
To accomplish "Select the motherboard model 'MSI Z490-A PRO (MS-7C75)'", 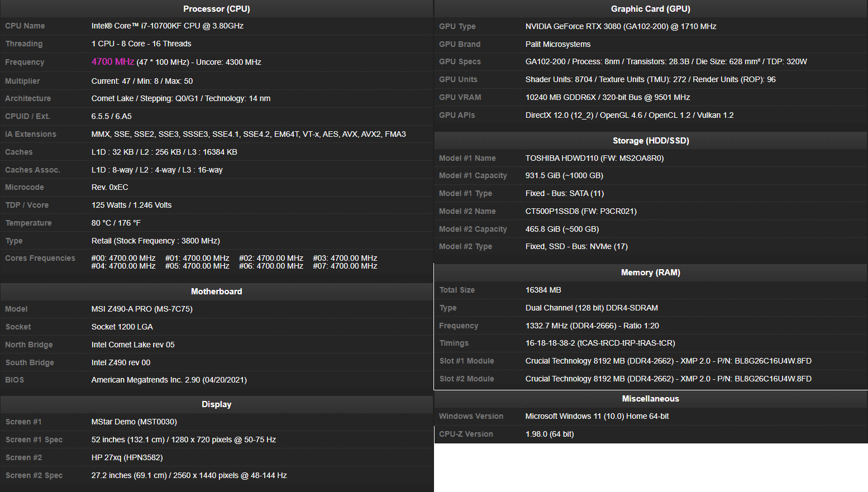I will coord(142,309).
